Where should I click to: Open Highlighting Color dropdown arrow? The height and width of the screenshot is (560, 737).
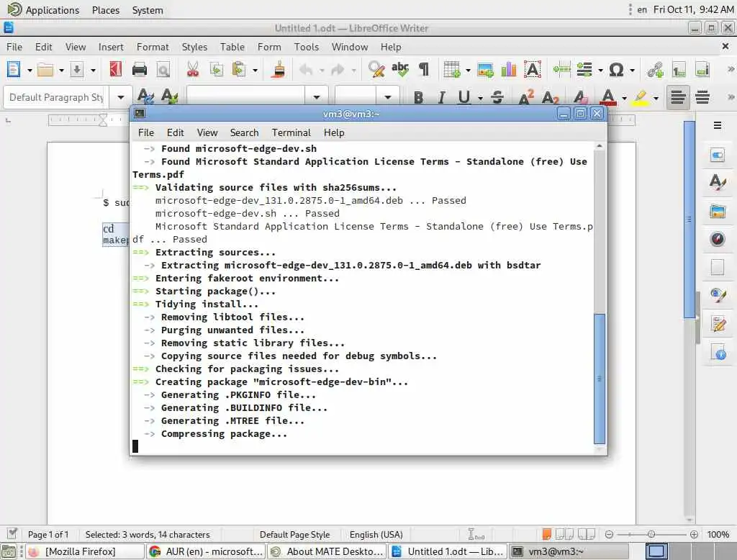(x=656, y=98)
